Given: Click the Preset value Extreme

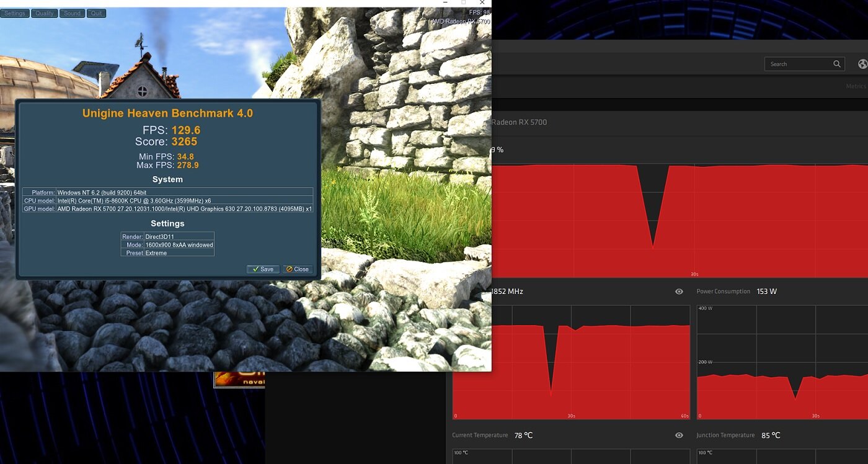Looking at the screenshot, I should 156,252.
